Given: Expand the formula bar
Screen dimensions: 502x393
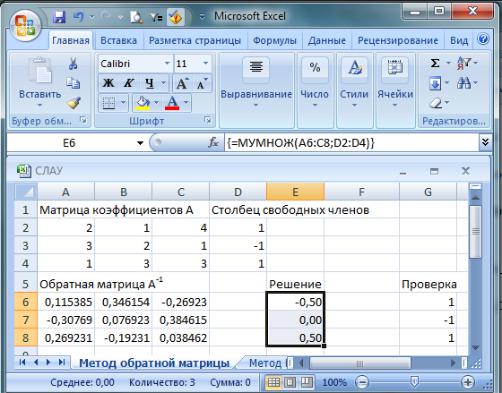Looking at the screenshot, I should click(485, 143).
